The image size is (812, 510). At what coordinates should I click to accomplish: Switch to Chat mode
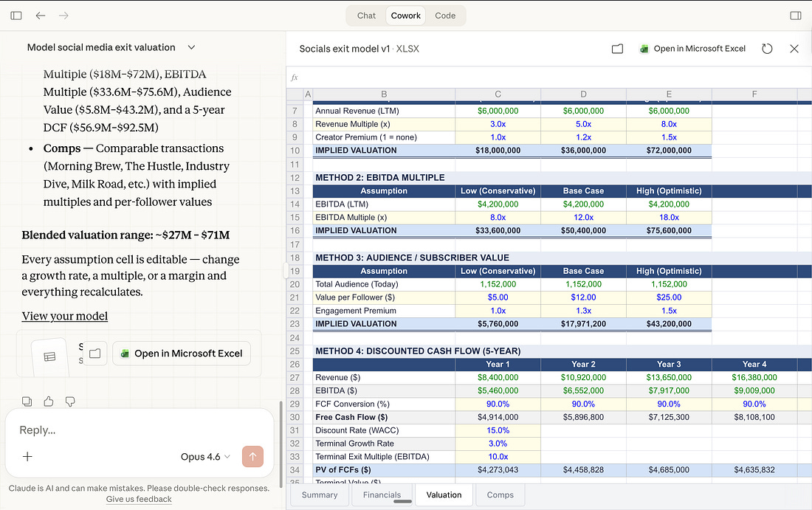(366, 15)
